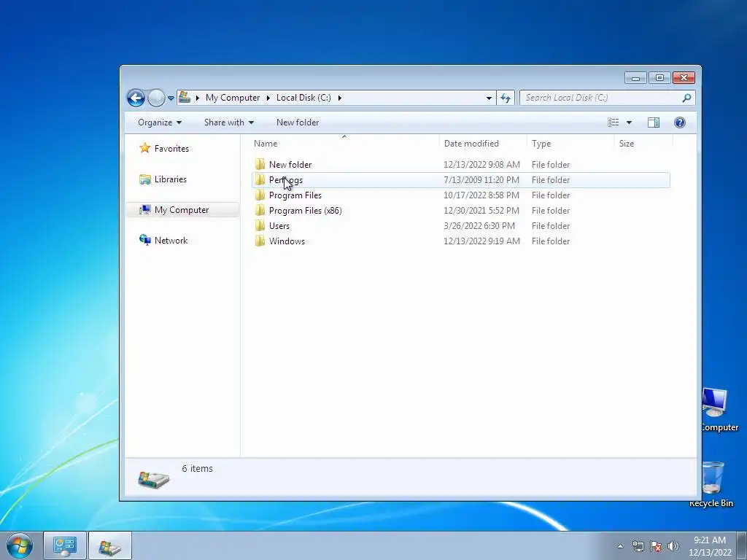Screen dimensions: 747x560
Task: Open the Action Center flag icon
Action: point(656,546)
